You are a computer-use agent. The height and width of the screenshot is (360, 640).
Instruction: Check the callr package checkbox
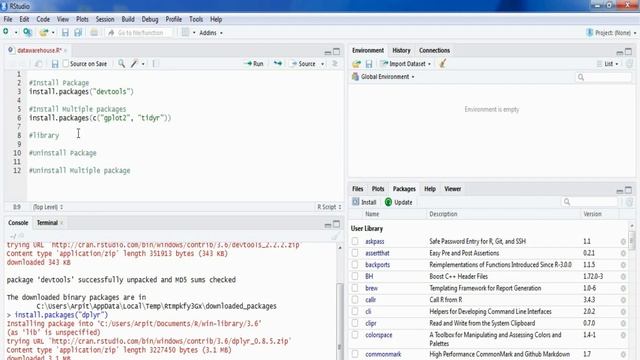[x=355, y=300]
